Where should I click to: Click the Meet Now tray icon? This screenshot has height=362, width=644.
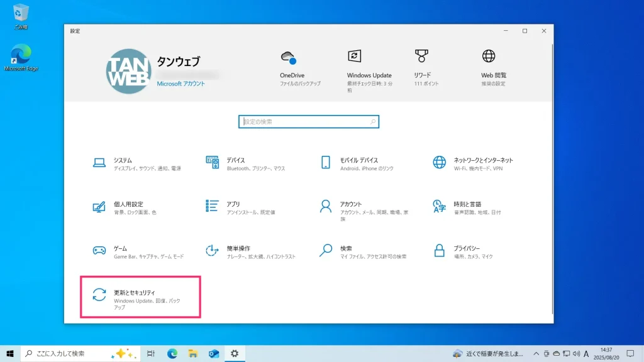click(547, 353)
